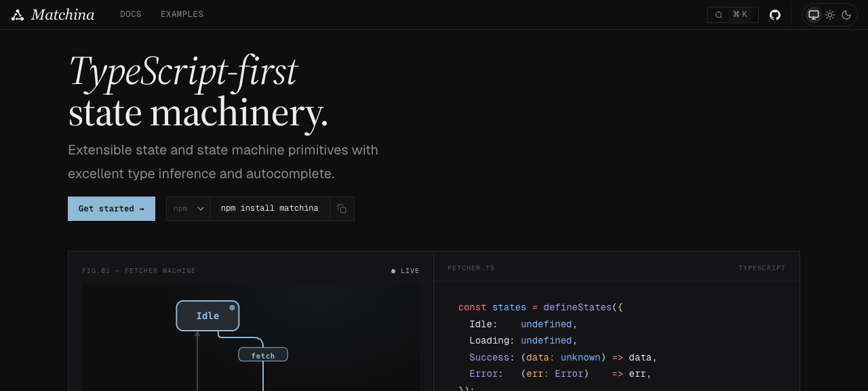Click the TypeScript-first headline text
This screenshot has height=391, width=868.
[x=183, y=70]
